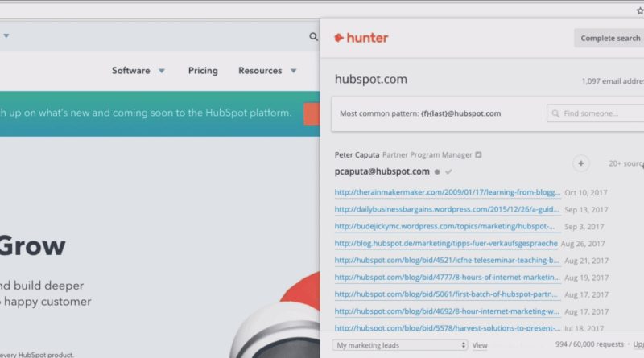Screen dimensions: 644x358
Task: Click the confidence dot next to pcaputa@hubspot.com
Action: [437, 171]
